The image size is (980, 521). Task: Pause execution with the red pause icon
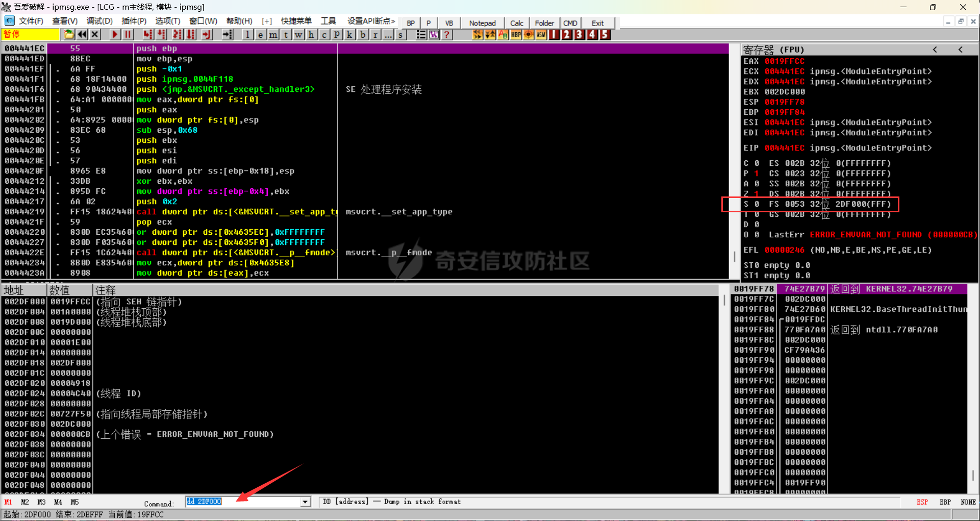[128, 35]
